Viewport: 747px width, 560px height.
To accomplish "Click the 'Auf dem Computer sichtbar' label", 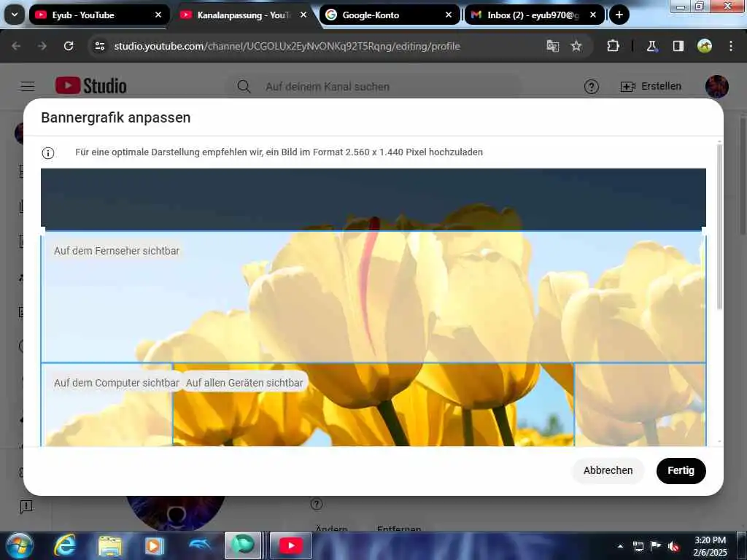I will click(x=117, y=383).
